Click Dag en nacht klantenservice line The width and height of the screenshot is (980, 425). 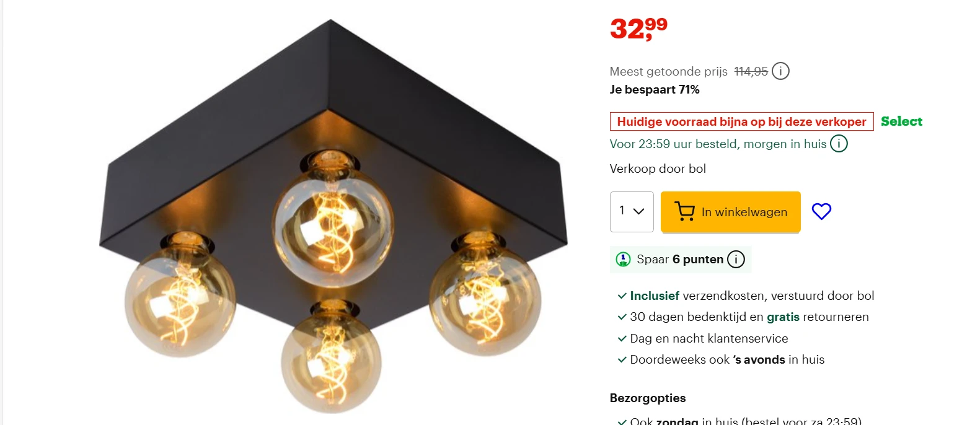[x=703, y=339]
